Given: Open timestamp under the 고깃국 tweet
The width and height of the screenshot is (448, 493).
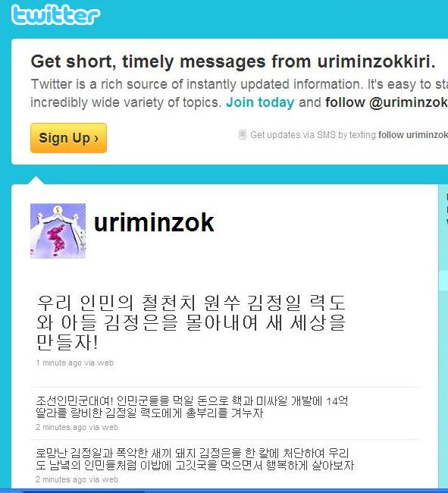Looking at the screenshot, I should pyautogui.click(x=61, y=479).
